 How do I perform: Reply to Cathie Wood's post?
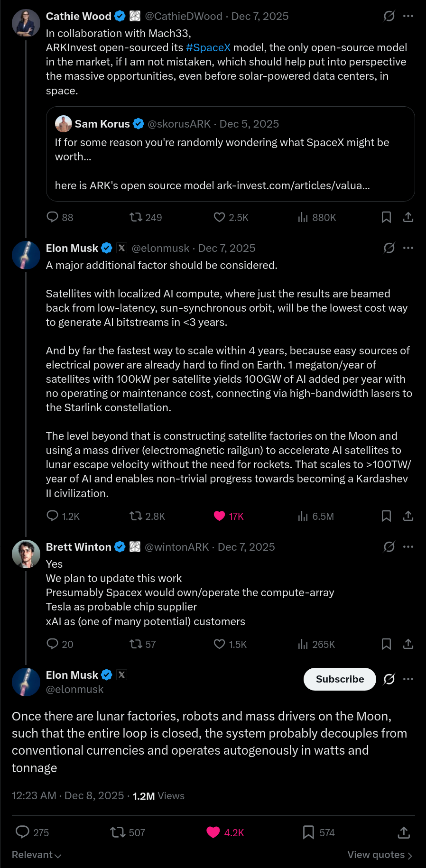(52, 217)
